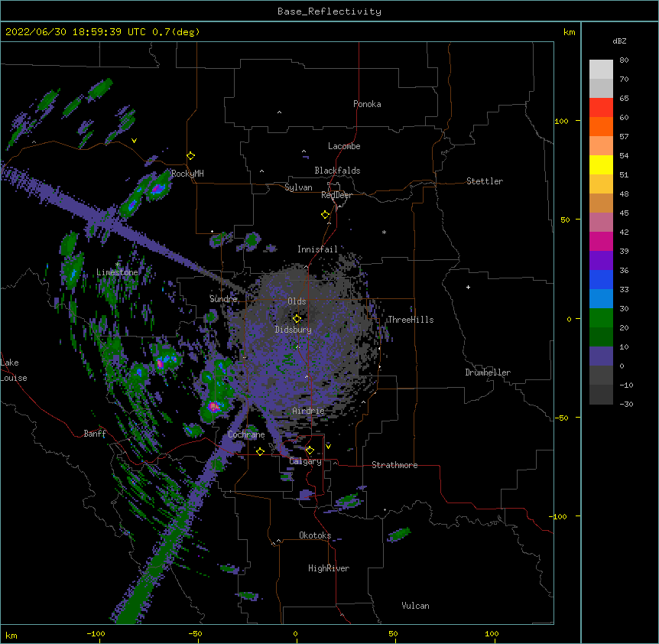Click the Blackfalds city label
659x644 pixels.
(337, 171)
